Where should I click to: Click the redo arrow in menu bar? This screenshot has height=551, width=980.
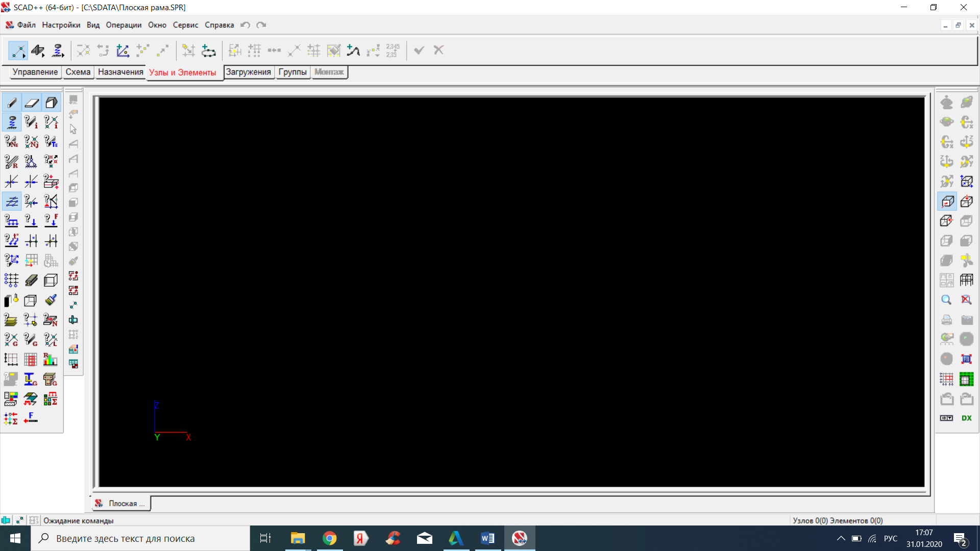pos(261,25)
